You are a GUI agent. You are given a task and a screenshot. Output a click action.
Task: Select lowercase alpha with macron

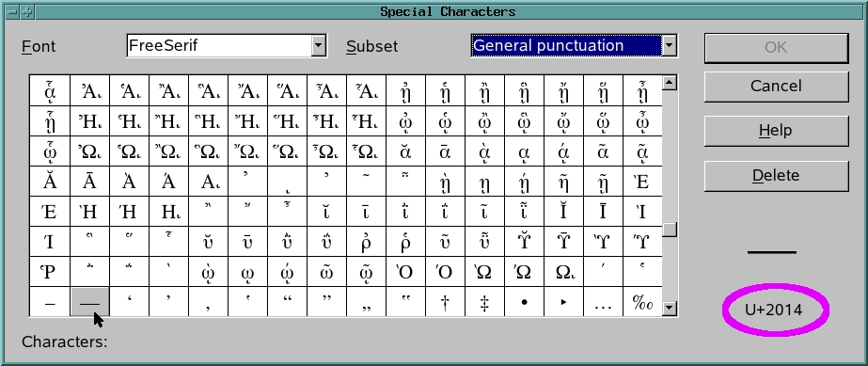(445, 151)
